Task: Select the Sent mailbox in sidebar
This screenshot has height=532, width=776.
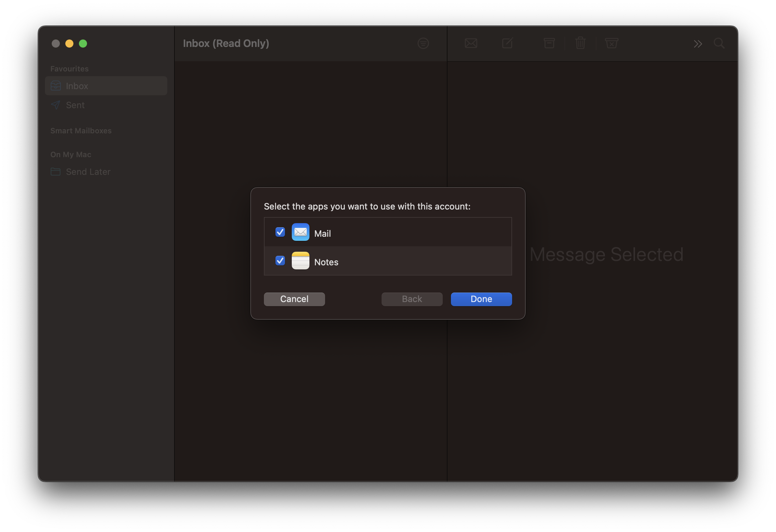Action: pyautogui.click(x=74, y=105)
